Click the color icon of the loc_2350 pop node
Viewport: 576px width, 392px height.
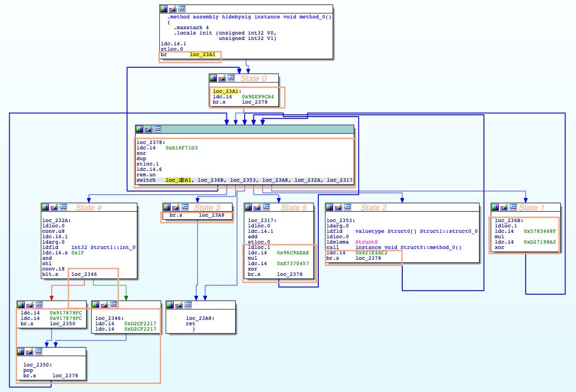[21, 352]
